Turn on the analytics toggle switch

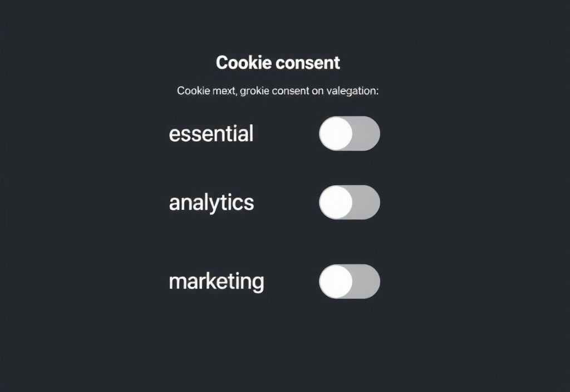tap(349, 202)
